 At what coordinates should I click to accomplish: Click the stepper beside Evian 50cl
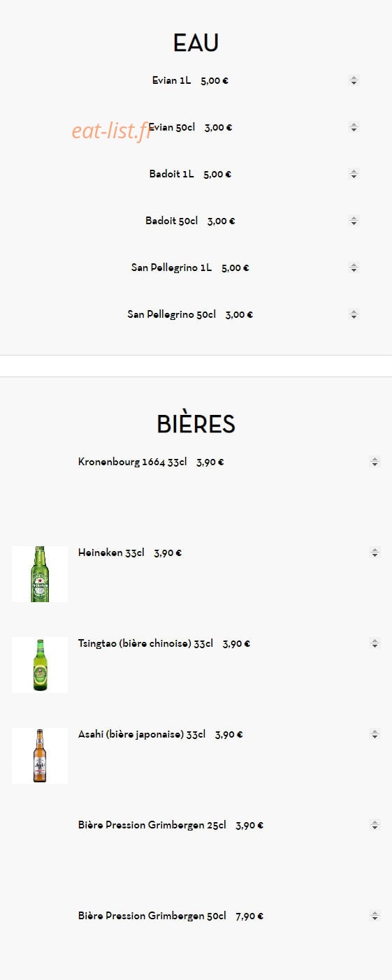(354, 127)
